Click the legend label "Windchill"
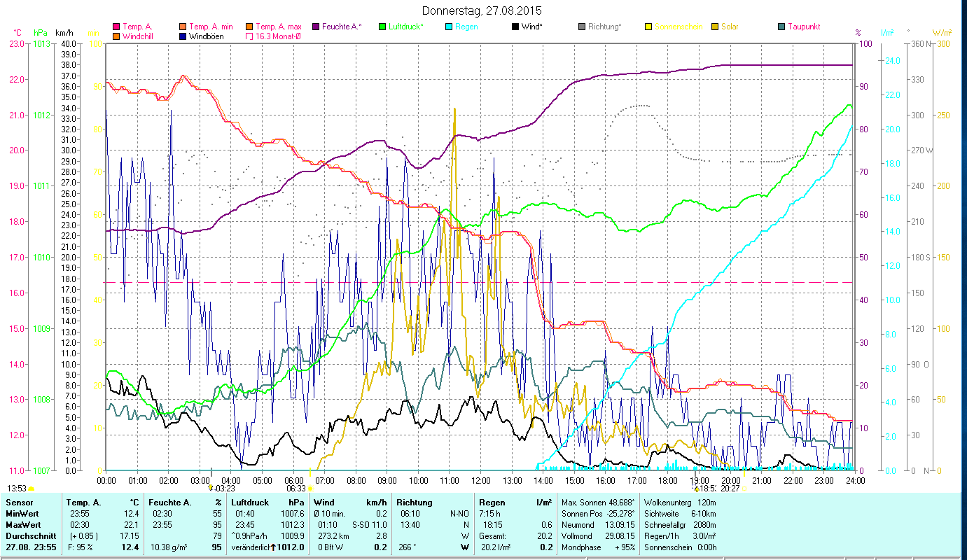 [x=139, y=36]
